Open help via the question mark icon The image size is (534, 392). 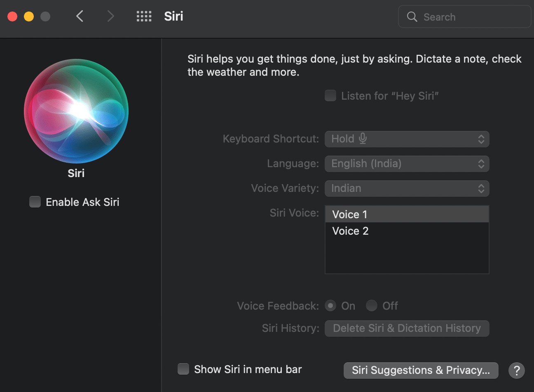(517, 371)
